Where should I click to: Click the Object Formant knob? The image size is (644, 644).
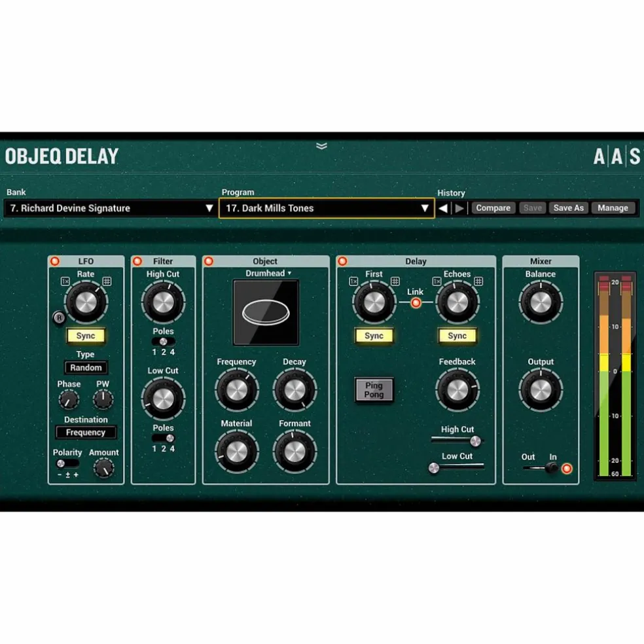tap(295, 452)
